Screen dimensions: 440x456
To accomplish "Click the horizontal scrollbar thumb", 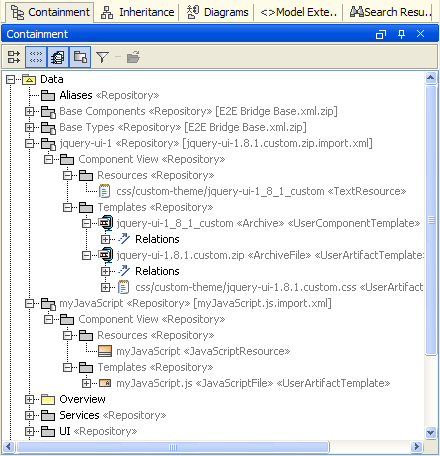I will point(173,447).
